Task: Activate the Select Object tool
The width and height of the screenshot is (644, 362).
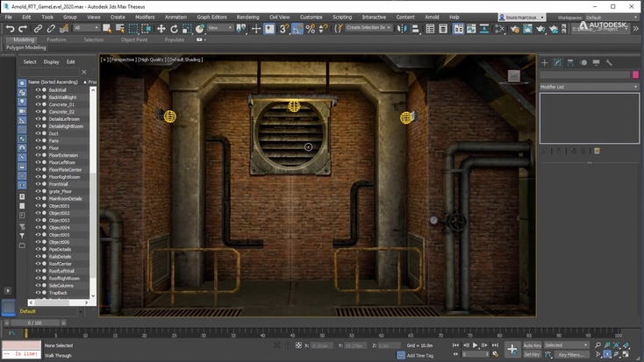Action: pos(107,29)
